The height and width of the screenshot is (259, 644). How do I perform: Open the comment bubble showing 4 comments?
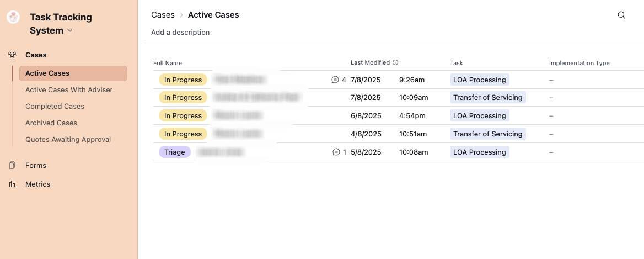[335, 80]
